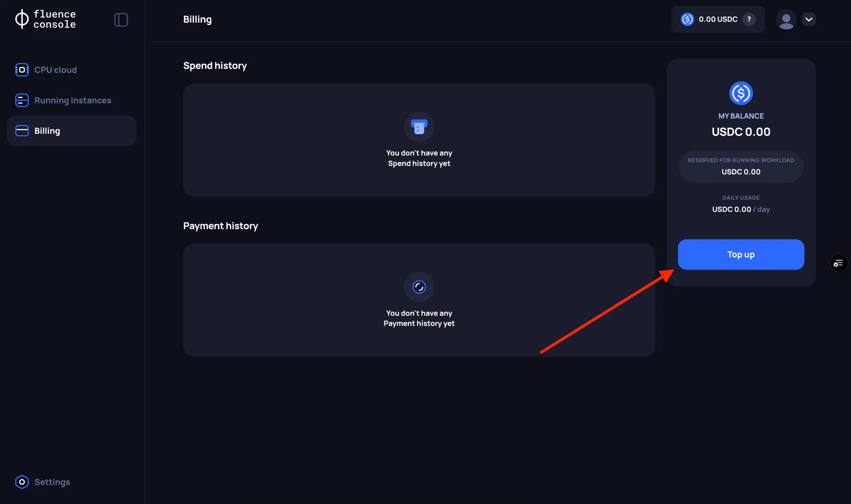Screen dimensions: 851x504
Task: Open the Running instances page
Action: (73, 100)
